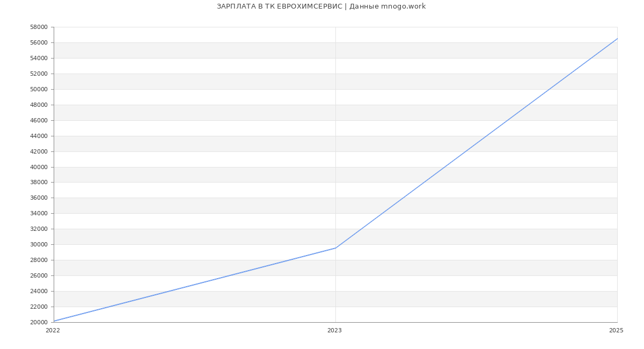Click the 24000 y-axis label
The width and height of the screenshot is (644, 349).
[x=38, y=291]
